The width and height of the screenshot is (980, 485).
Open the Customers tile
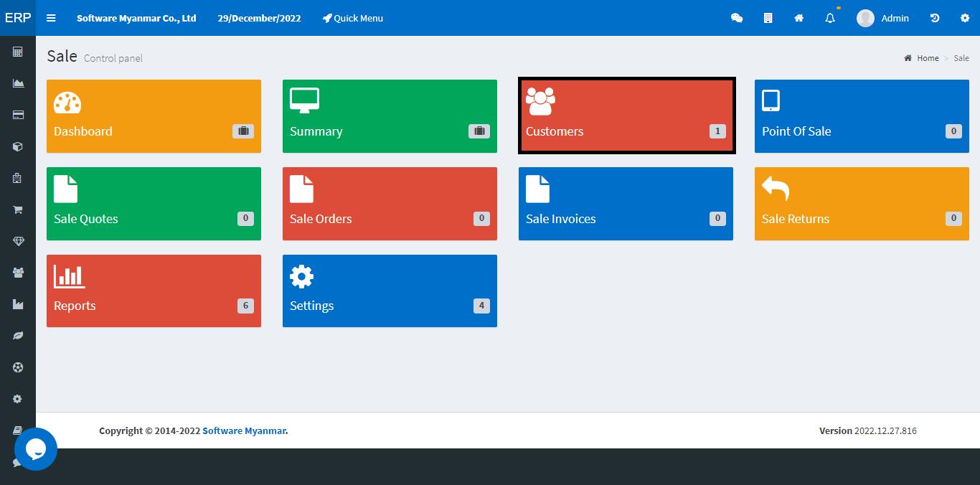(x=626, y=116)
